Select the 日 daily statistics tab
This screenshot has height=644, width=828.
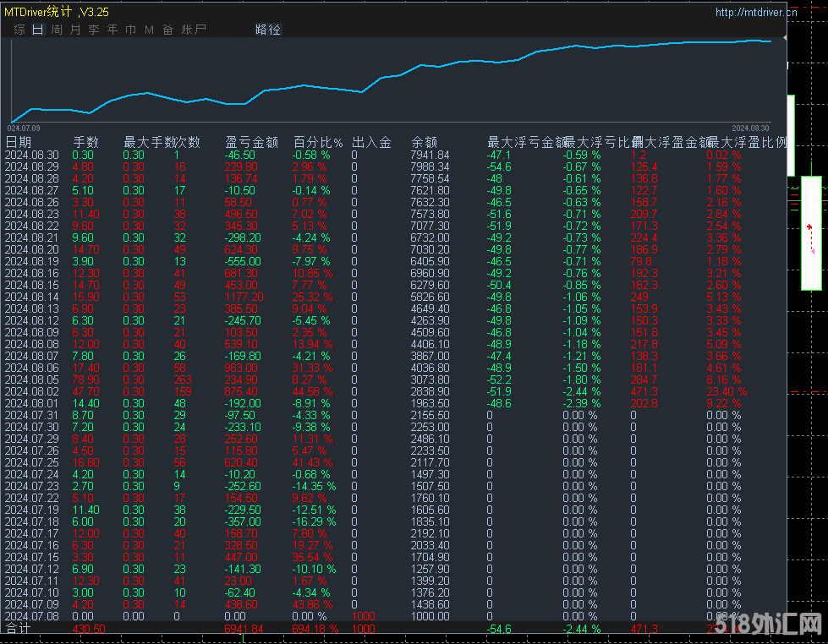[x=38, y=30]
